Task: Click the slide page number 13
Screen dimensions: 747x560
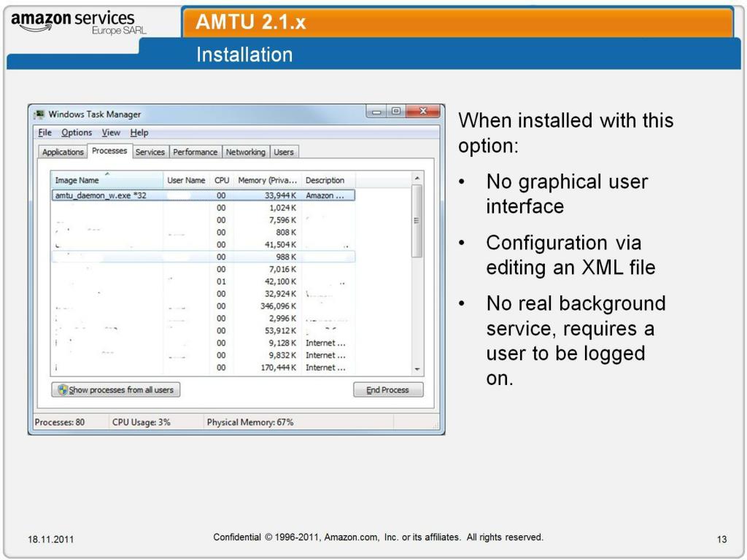Action: point(721,539)
